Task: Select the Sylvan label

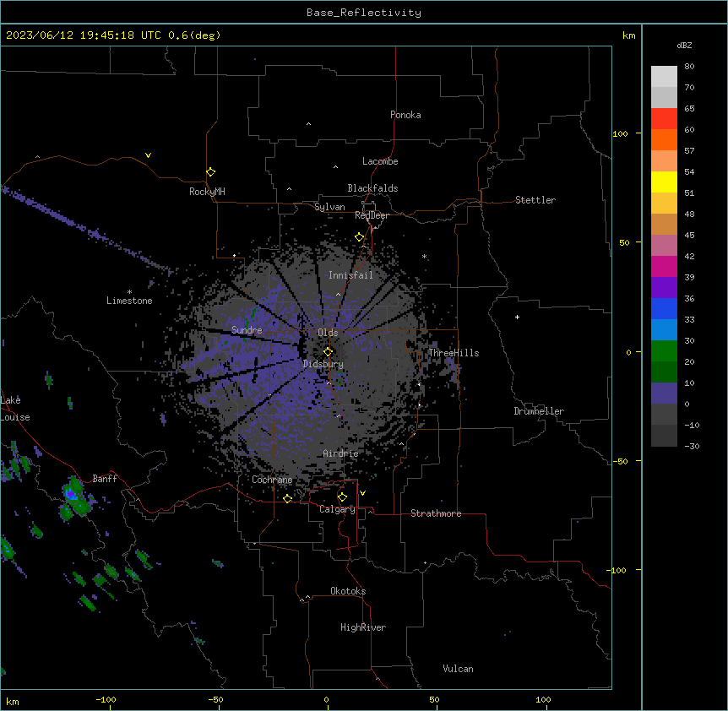Action: [x=329, y=207]
